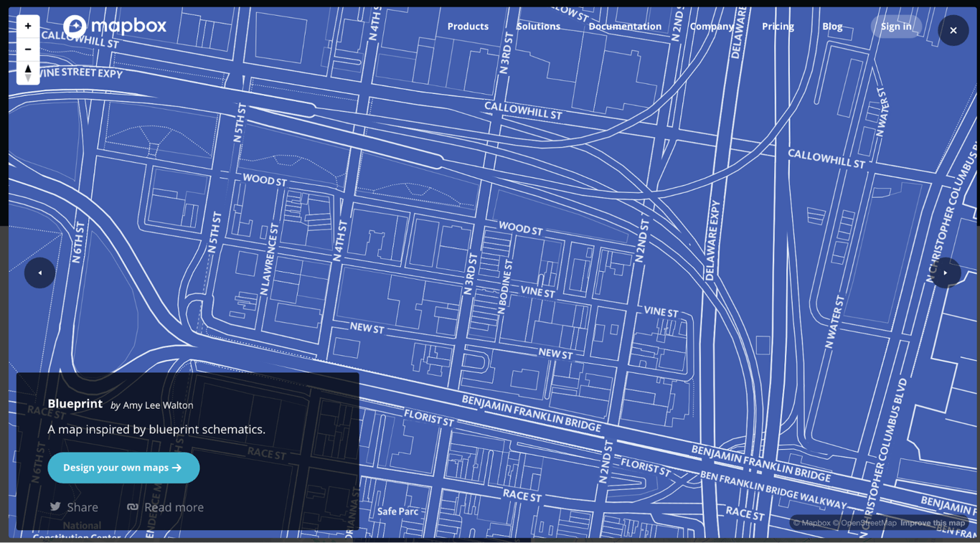Screen dimensions: 980x543
Task: Click the blueprint schematics description text
Action: point(156,430)
